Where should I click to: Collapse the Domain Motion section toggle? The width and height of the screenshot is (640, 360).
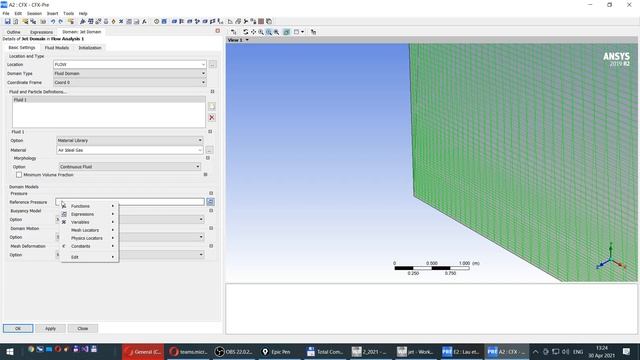point(211,228)
